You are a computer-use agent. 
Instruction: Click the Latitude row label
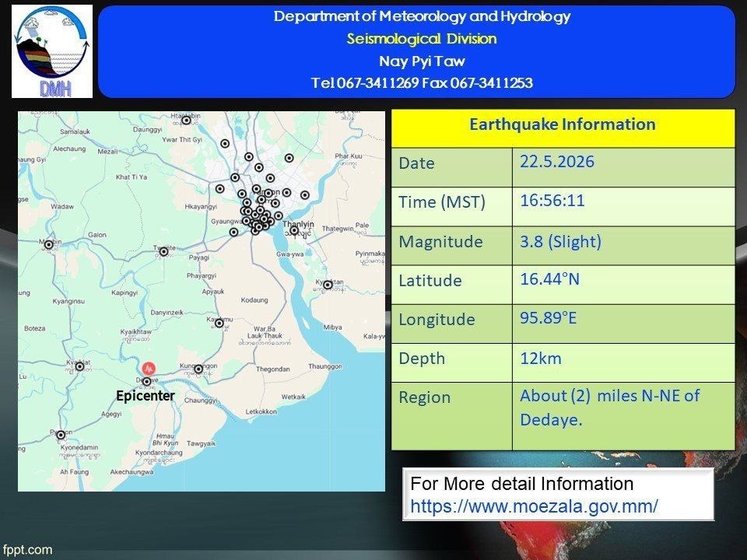(x=430, y=281)
